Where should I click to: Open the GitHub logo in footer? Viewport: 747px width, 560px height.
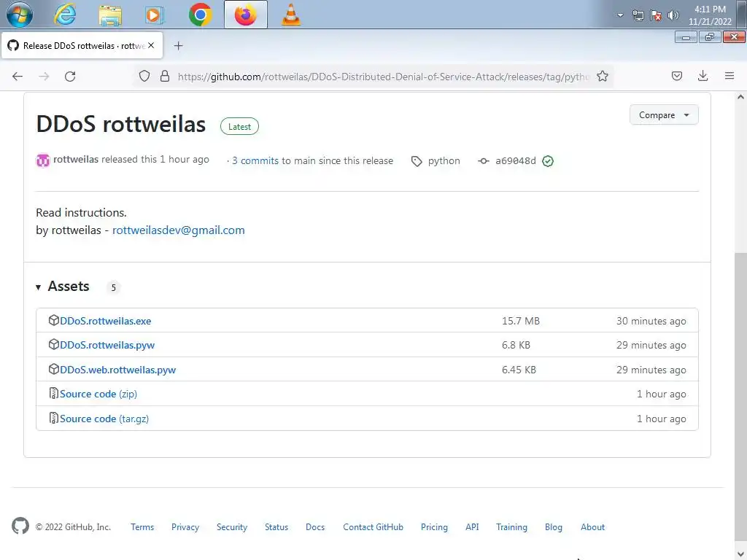click(20, 526)
